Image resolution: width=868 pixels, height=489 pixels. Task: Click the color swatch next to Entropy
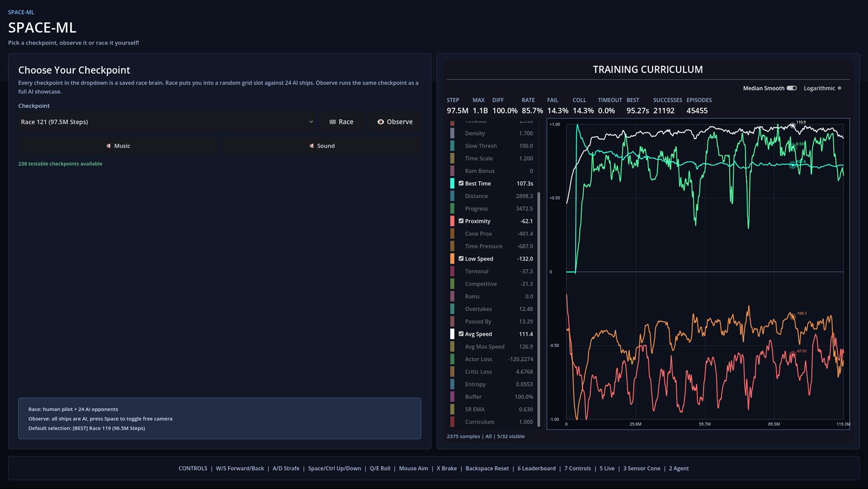pyautogui.click(x=452, y=384)
